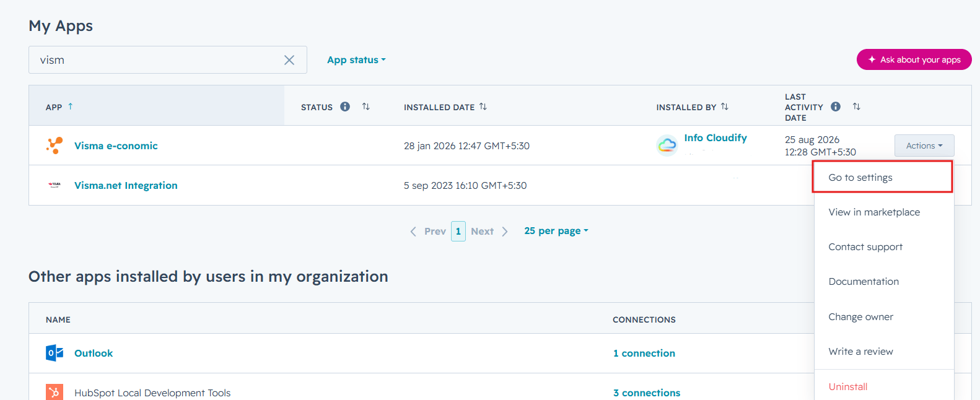Image resolution: width=980 pixels, height=400 pixels.
Task: Open the 3 connections link
Action: [647, 393]
